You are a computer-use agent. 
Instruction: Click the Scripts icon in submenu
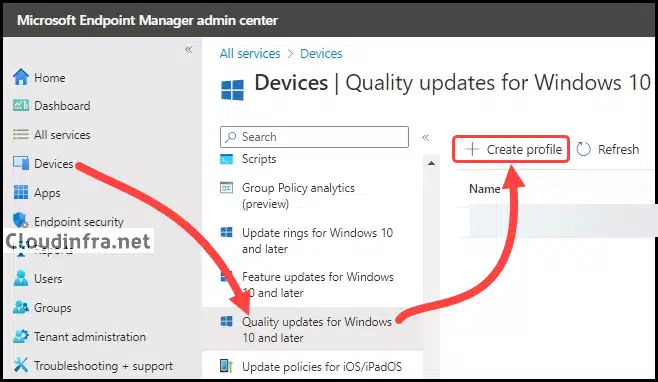[227, 159]
